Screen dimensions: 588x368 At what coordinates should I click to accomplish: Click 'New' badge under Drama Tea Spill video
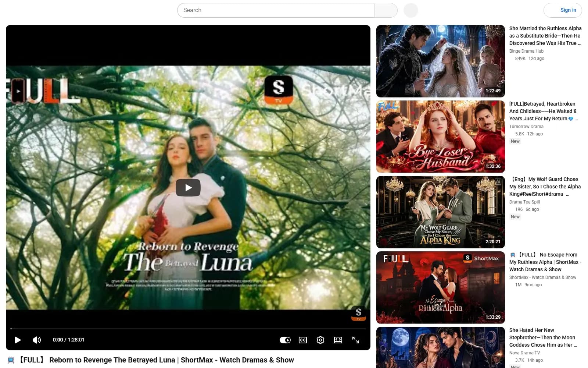click(x=515, y=217)
